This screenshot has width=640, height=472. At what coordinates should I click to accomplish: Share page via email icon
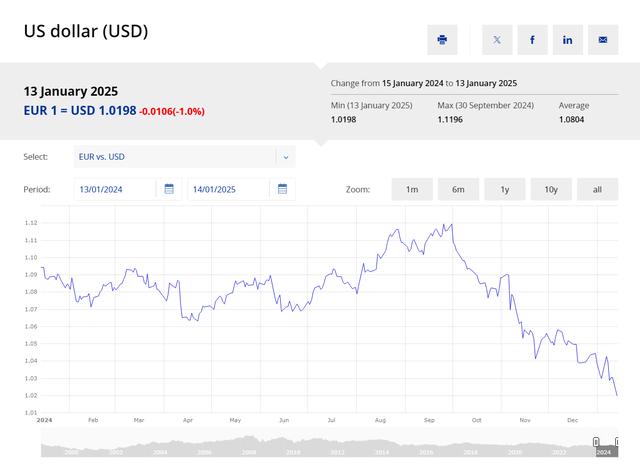click(x=603, y=40)
